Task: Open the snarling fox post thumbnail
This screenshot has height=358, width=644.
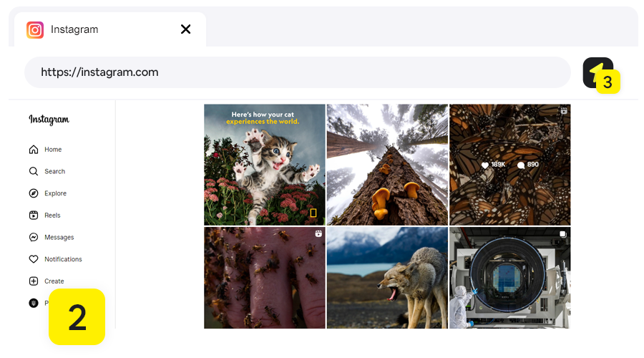Action: pos(387,278)
